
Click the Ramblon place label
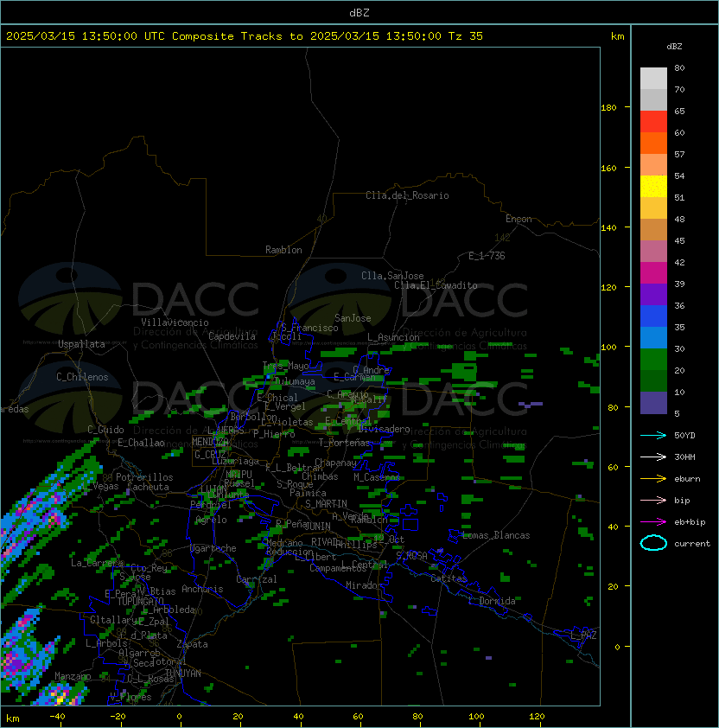pyautogui.click(x=283, y=250)
